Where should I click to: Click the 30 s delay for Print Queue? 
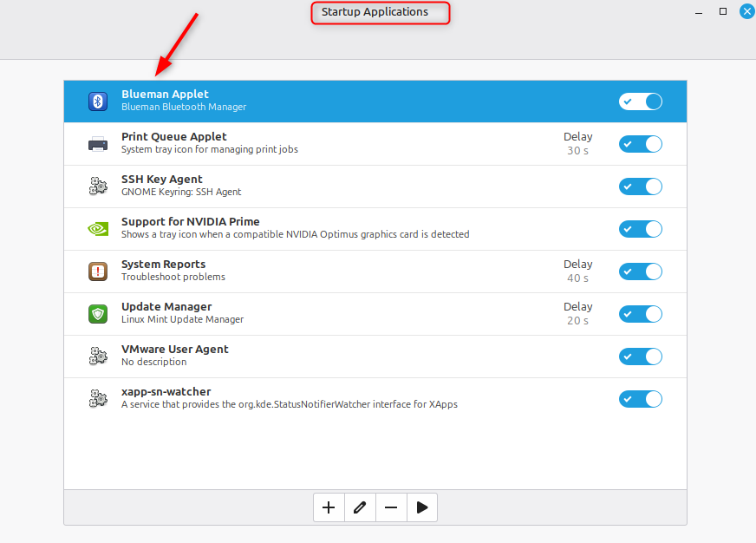(577, 150)
